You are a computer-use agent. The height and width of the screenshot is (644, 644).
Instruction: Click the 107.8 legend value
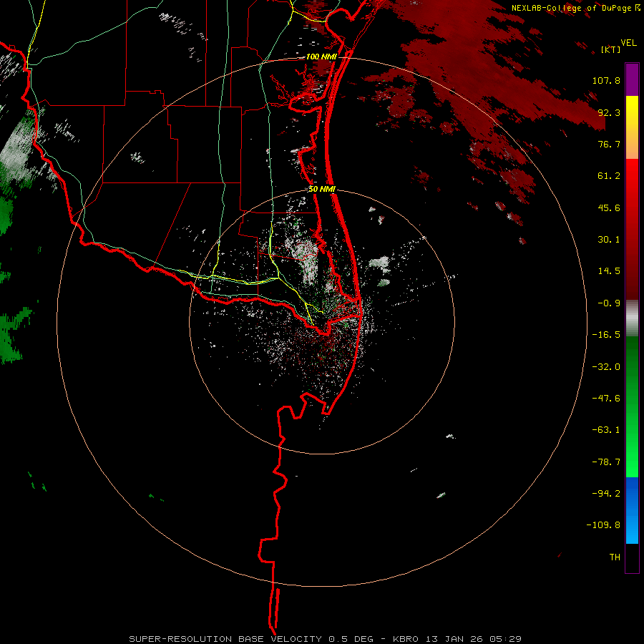[606, 80]
